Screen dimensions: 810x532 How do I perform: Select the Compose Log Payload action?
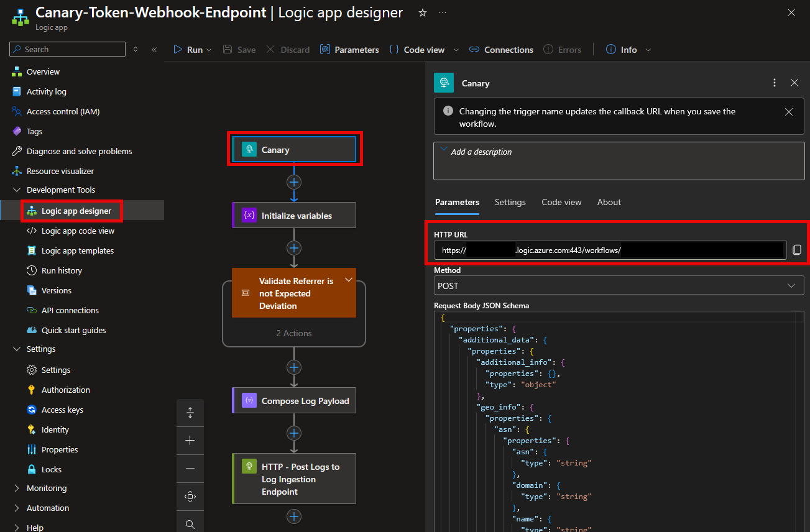[x=294, y=400]
